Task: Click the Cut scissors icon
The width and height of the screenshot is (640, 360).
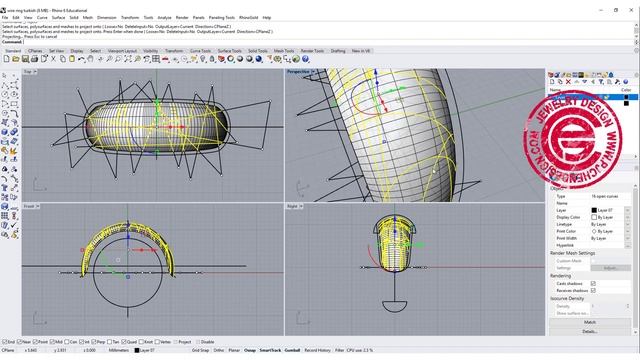Action: [x=53, y=59]
